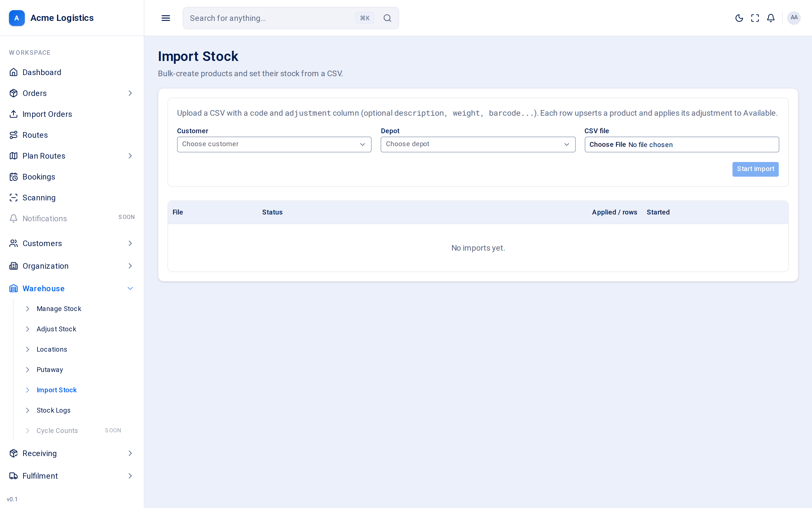
Task: Enter fullscreen with the expand icon
Action: 755,18
